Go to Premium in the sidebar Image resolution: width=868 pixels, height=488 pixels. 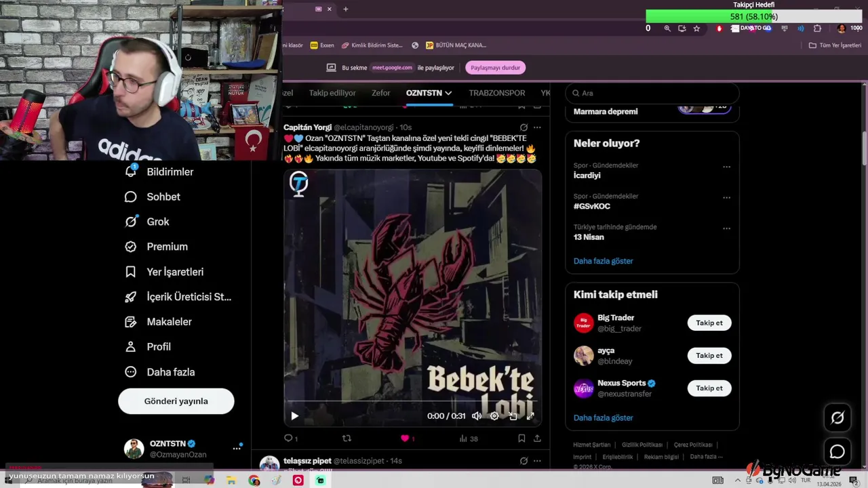click(156, 247)
